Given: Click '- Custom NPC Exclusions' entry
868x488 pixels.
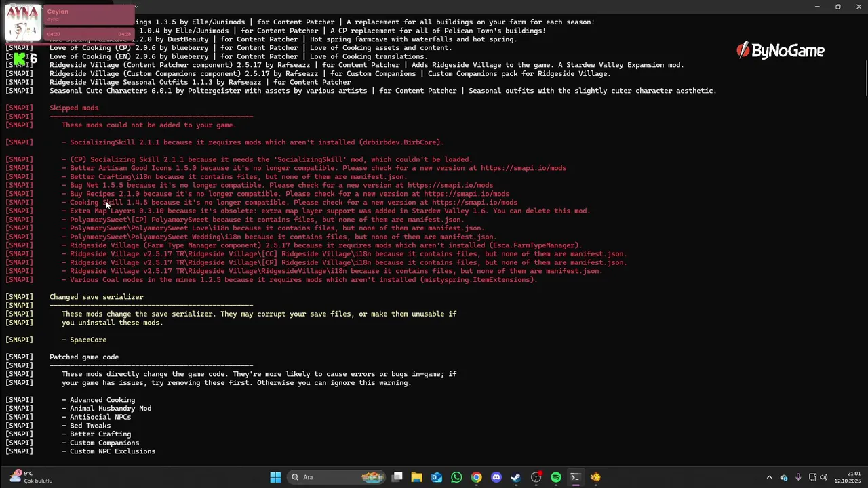Looking at the screenshot, I should [x=108, y=451].
